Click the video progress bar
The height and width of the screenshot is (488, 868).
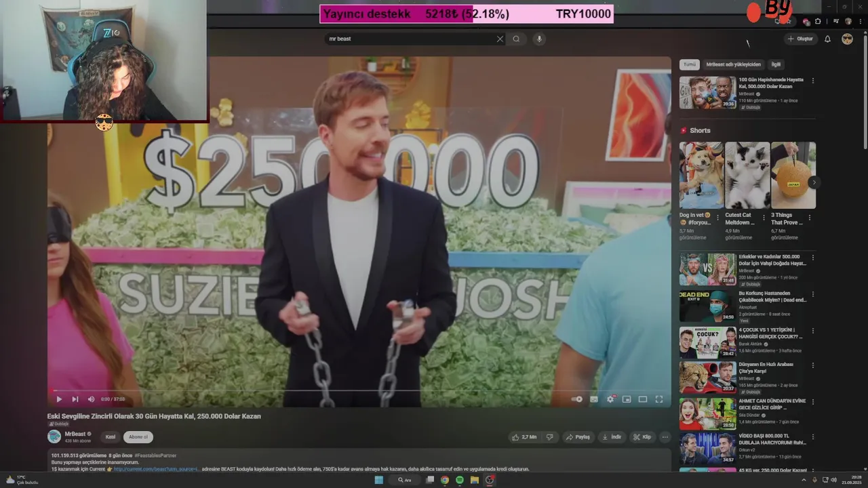359,390
